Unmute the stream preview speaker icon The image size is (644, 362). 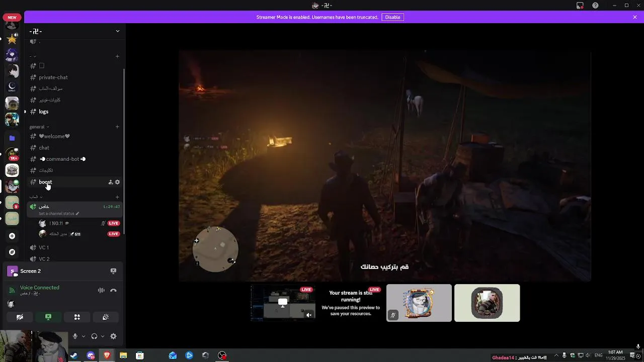pyautogui.click(x=309, y=315)
